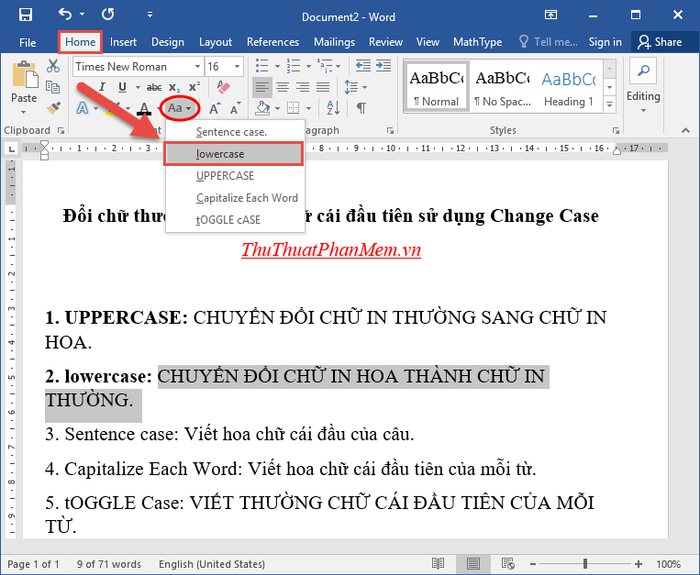
Task: Toggle italic formatting
Action: point(102,87)
